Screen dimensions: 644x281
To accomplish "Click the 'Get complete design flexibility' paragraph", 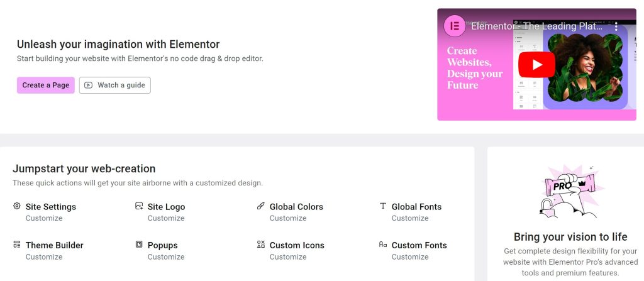I will [570, 262].
